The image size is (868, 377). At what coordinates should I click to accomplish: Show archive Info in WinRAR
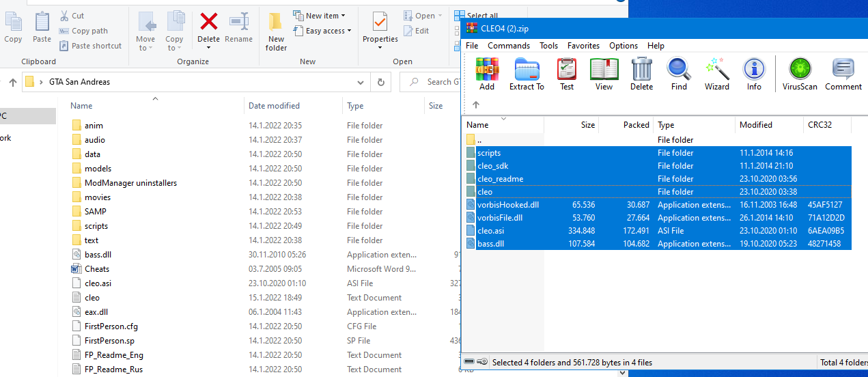tap(754, 74)
